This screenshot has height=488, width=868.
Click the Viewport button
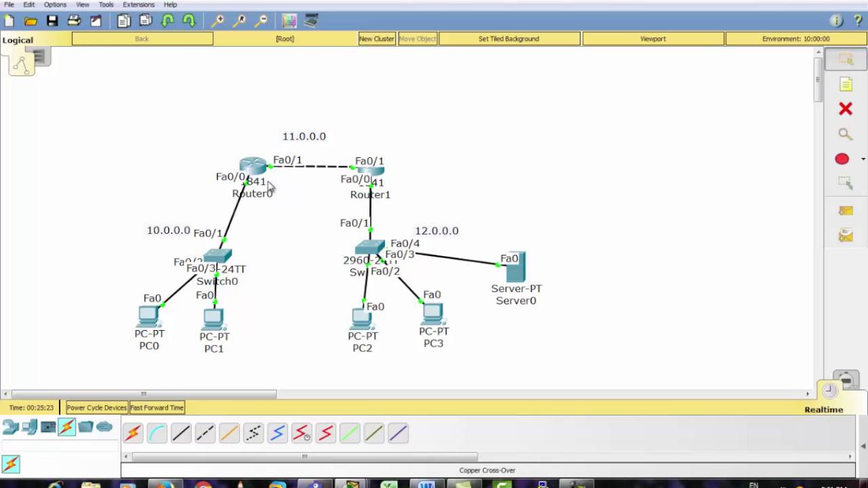click(x=653, y=39)
